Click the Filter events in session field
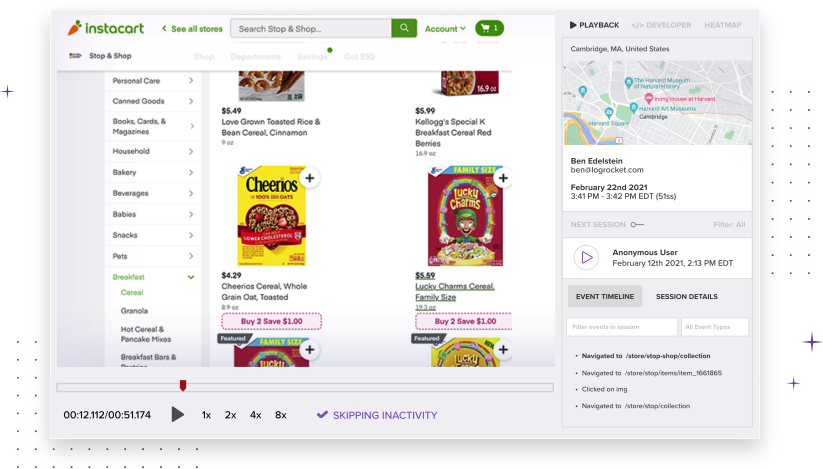Screen dimensions: 823x469 point(622,327)
